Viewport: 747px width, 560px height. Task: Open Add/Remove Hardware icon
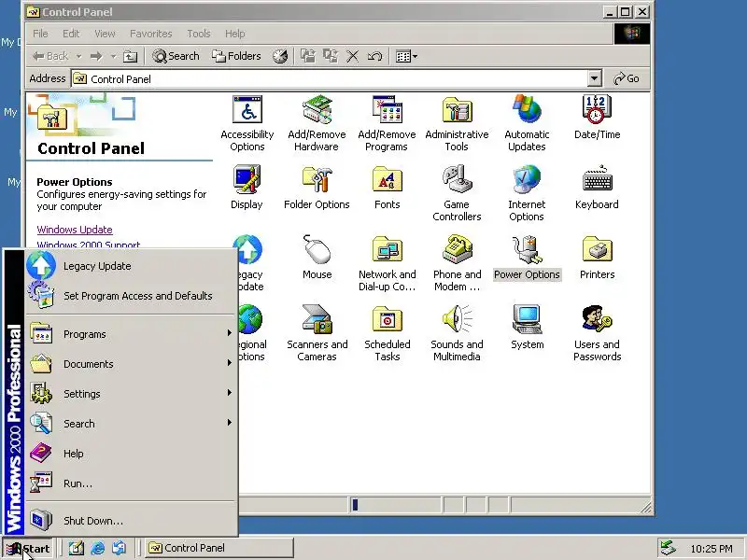point(317,123)
